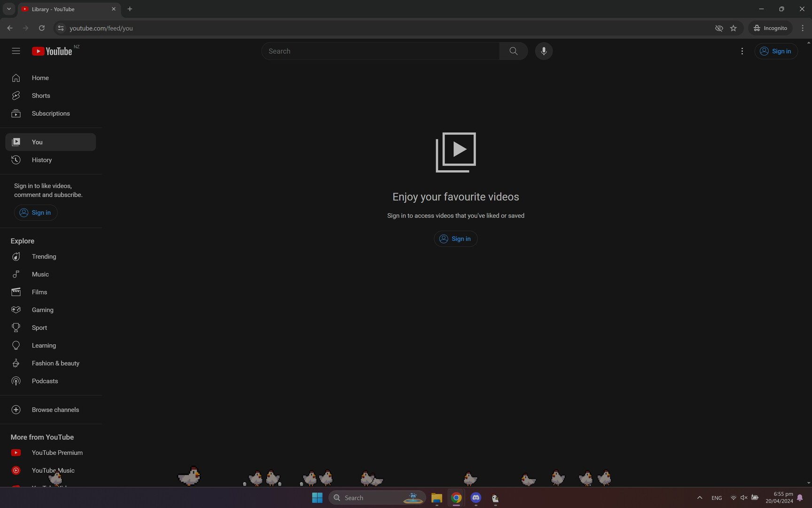Select Trending under Explore
The height and width of the screenshot is (508, 812).
click(x=44, y=256)
